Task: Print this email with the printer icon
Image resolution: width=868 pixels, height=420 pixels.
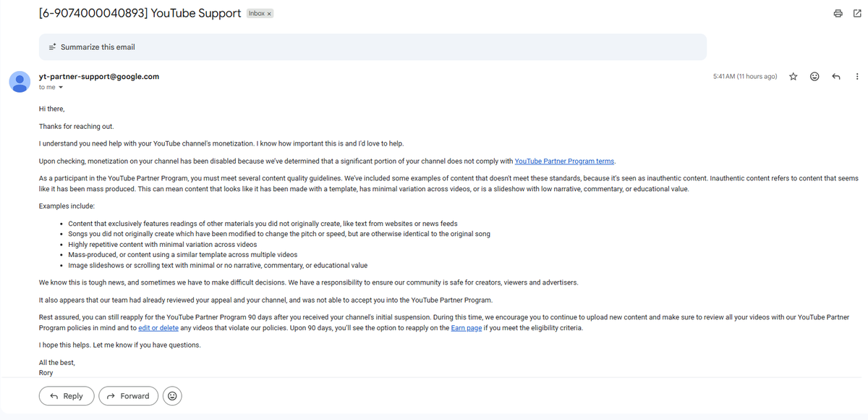Action: tap(838, 14)
